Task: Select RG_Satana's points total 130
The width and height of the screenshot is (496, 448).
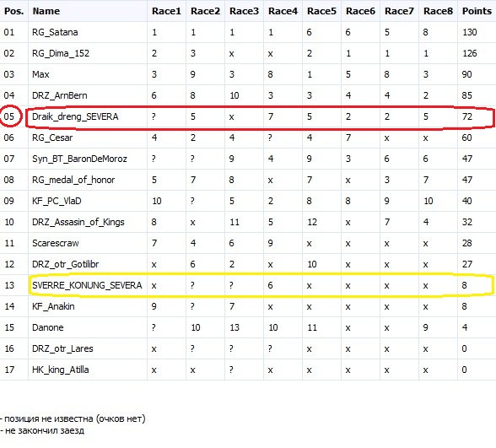Action: 469,32
